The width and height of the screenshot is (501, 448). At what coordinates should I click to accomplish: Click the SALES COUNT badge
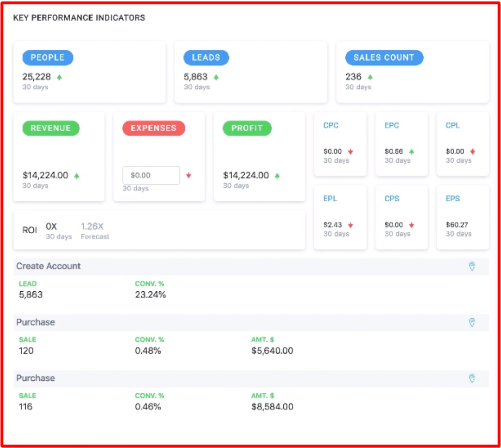coord(384,57)
